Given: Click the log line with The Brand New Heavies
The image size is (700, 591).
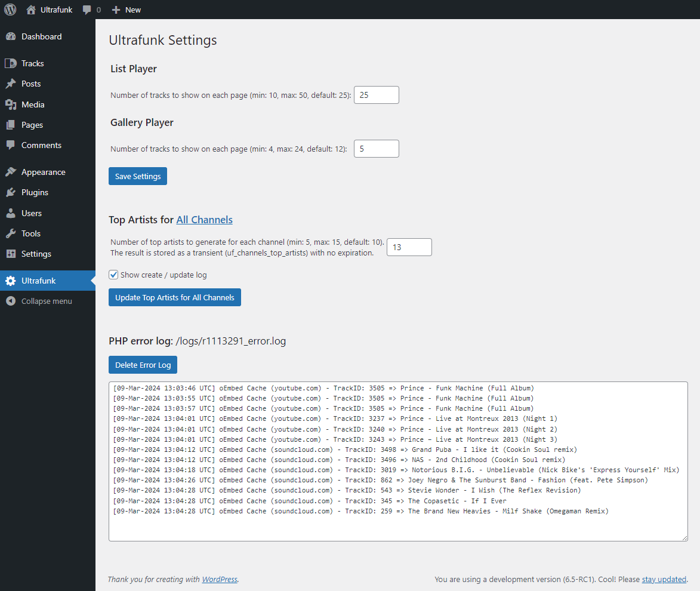Looking at the screenshot, I should pyautogui.click(x=360, y=511).
